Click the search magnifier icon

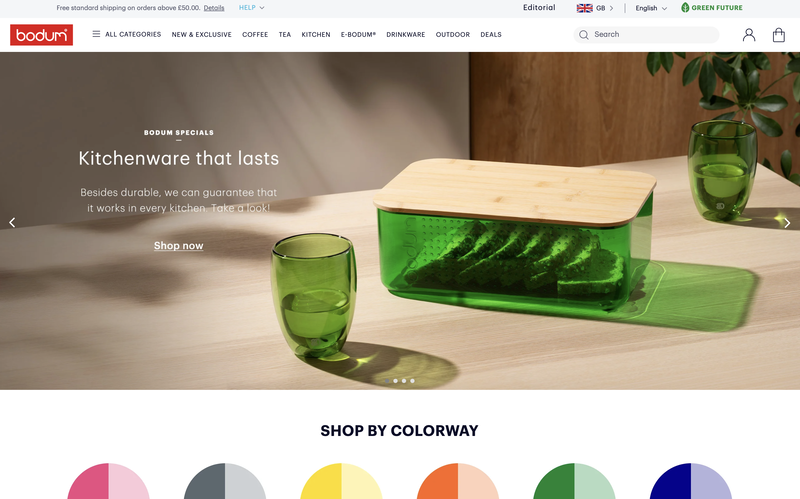(x=584, y=35)
